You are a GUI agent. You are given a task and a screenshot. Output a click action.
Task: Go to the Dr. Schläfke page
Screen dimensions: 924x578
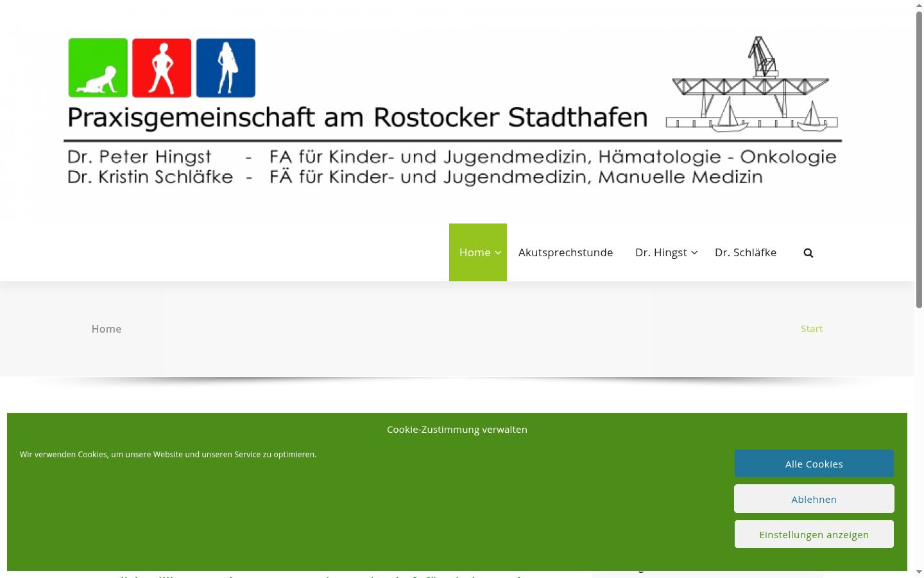click(x=746, y=252)
